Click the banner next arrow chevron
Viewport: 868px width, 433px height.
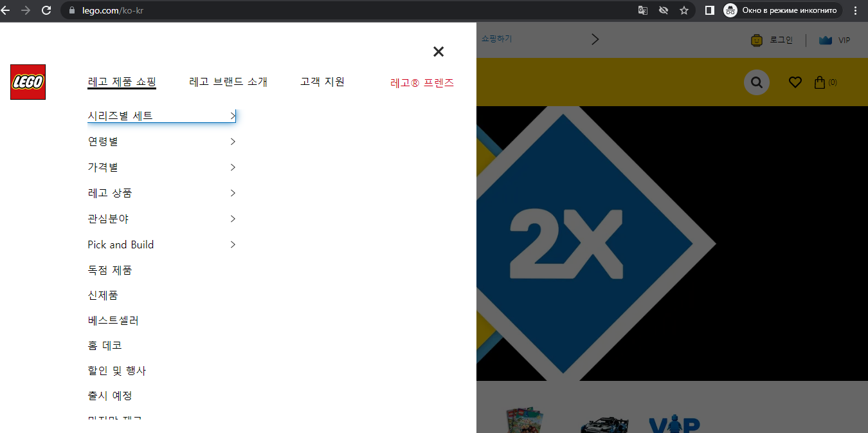click(595, 39)
